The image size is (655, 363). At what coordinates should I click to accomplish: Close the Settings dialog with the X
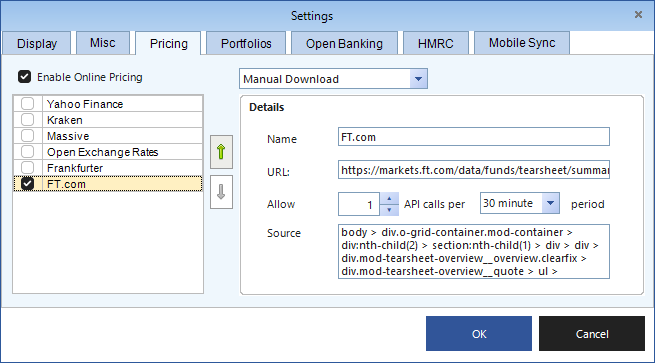[638, 15]
